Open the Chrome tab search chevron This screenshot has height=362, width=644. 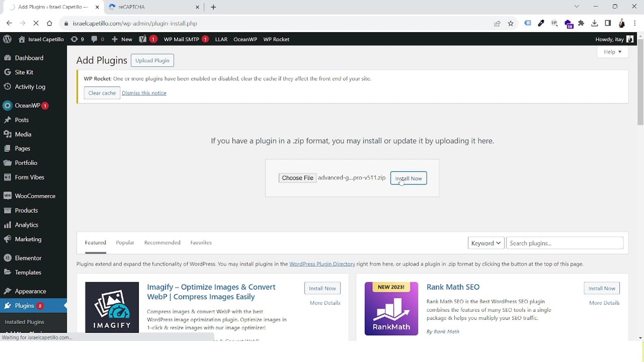tap(577, 7)
